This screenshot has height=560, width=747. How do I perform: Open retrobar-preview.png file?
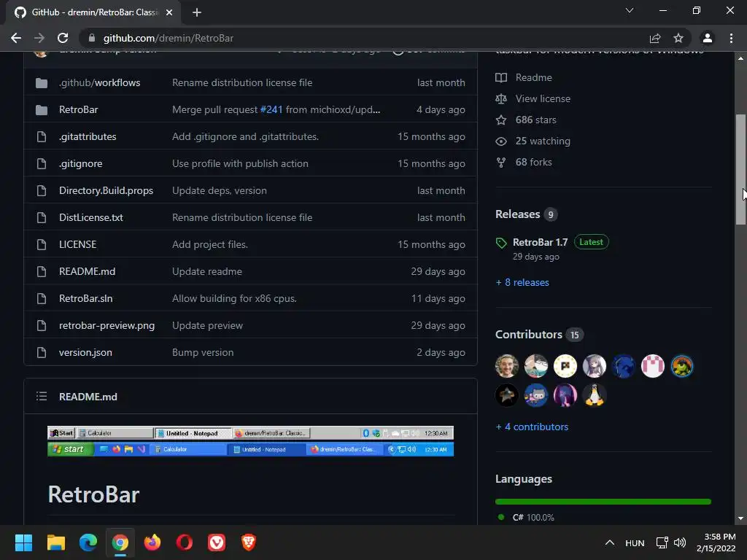click(x=107, y=326)
